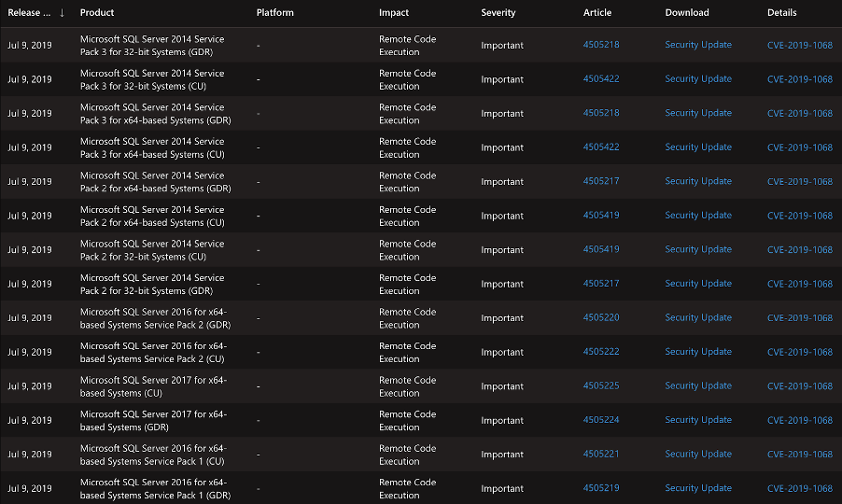842x504 pixels.
Task: Open CVE-2019-1068 for SQL Server 2017 CU row
Action: (x=800, y=386)
